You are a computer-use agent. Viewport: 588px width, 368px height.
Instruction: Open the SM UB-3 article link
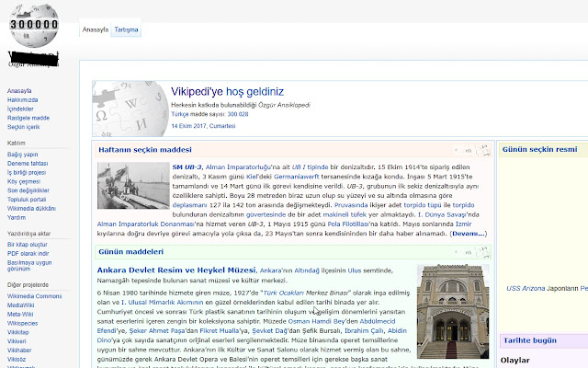(187, 167)
